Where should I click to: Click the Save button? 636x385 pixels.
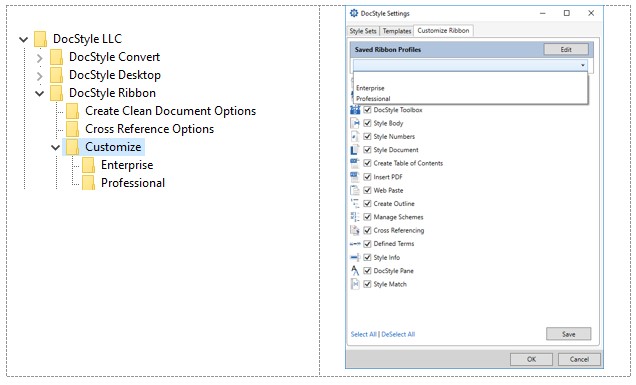[568, 334]
